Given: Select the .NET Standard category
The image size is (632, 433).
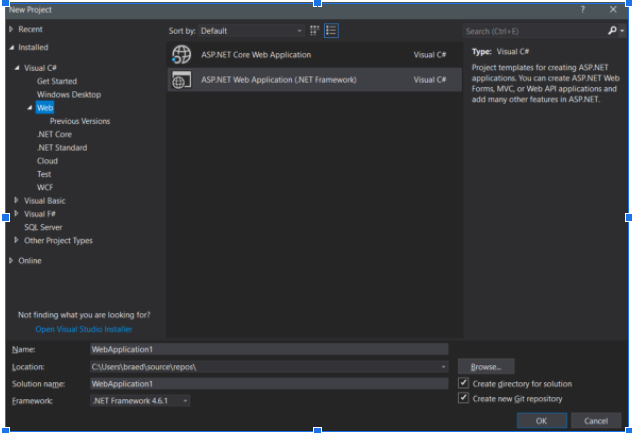Looking at the screenshot, I should point(62,148).
